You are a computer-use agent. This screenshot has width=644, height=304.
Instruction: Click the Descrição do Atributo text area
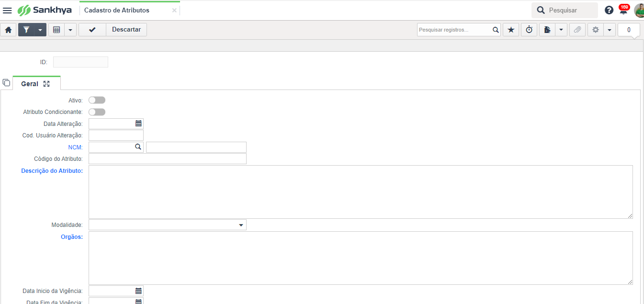click(361, 192)
